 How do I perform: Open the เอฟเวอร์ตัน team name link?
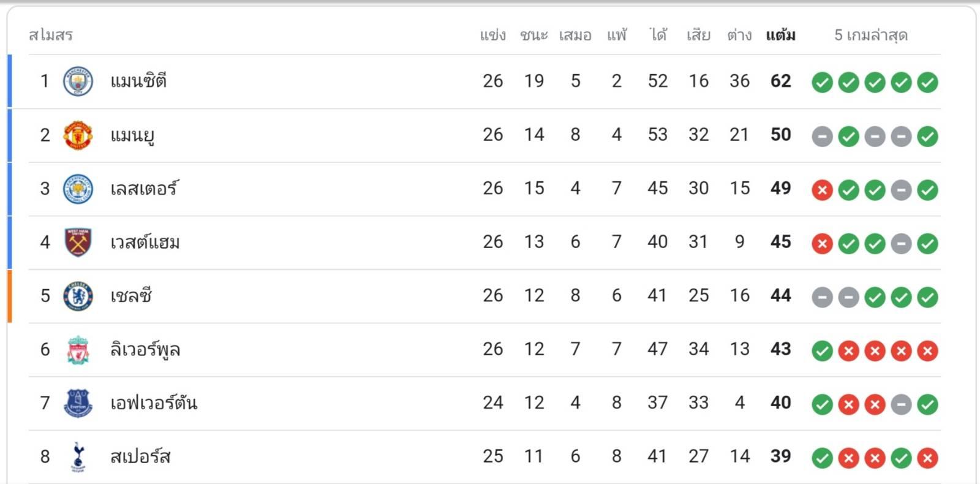154,403
